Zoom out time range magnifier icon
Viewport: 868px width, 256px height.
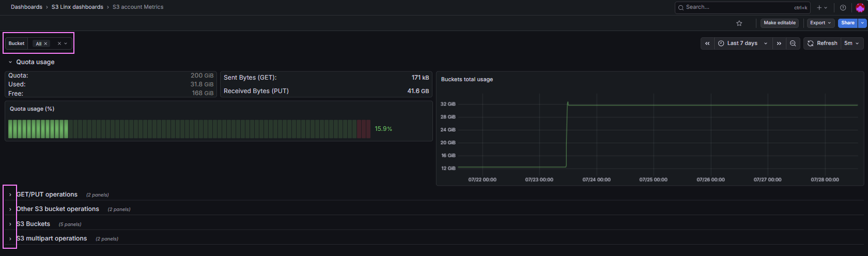tap(793, 43)
